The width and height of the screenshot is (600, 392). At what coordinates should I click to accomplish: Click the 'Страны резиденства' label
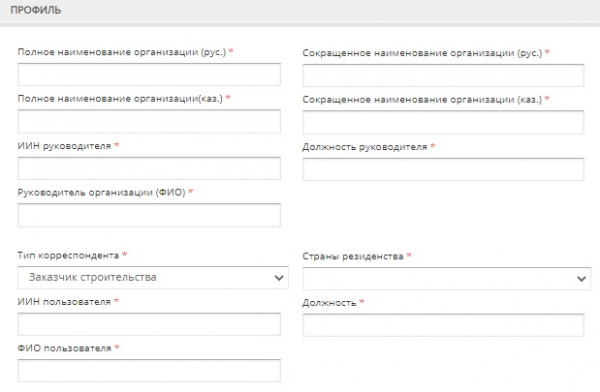pyautogui.click(x=353, y=256)
